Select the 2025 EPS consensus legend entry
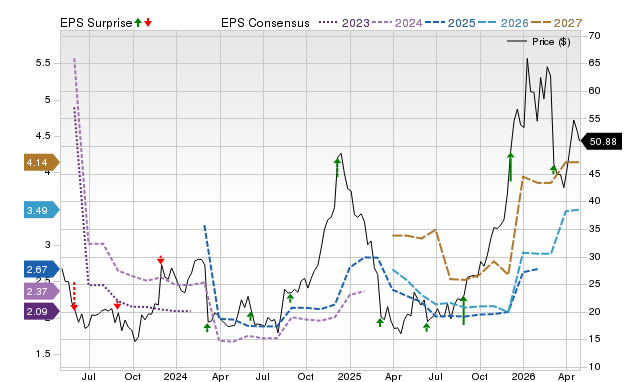 click(x=450, y=23)
